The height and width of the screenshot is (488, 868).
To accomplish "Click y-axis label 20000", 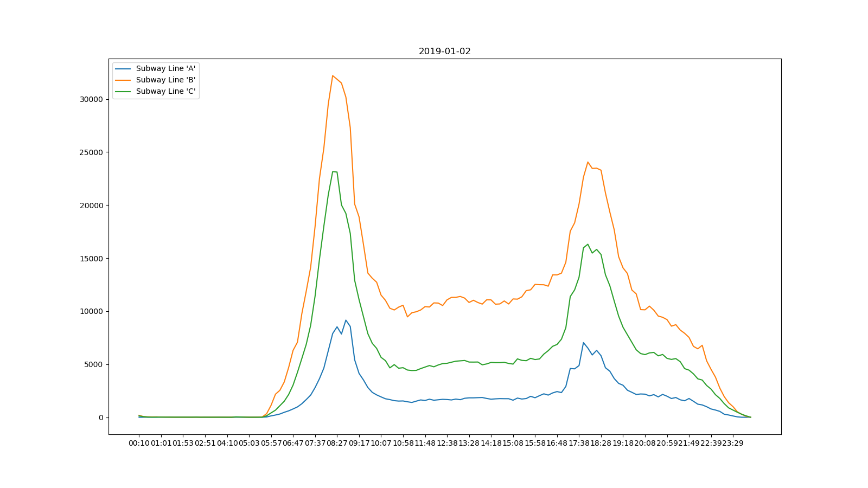I will point(91,206).
